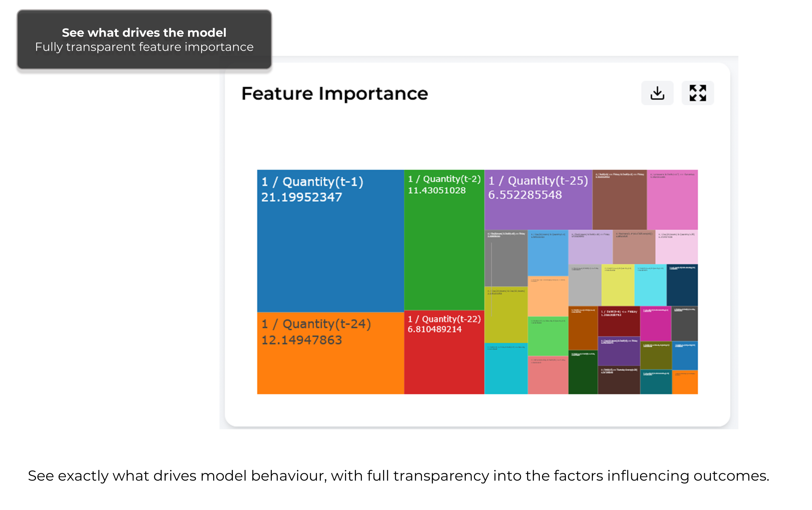812x510 pixels.
Task: Expand Feature Importance chart to fullscreen
Action: (x=698, y=93)
